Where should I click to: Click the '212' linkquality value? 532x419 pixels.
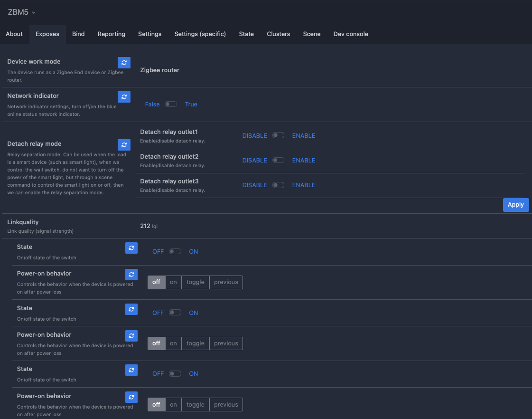pyautogui.click(x=145, y=226)
